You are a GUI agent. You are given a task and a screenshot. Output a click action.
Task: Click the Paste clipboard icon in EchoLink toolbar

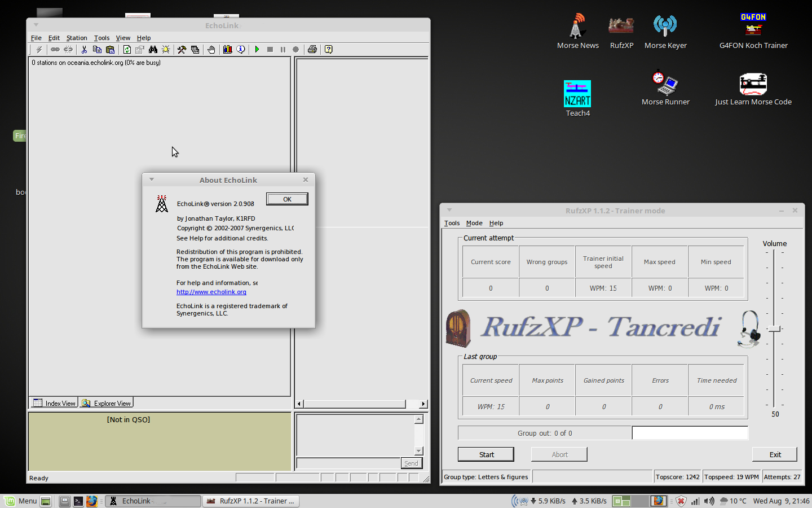click(111, 50)
